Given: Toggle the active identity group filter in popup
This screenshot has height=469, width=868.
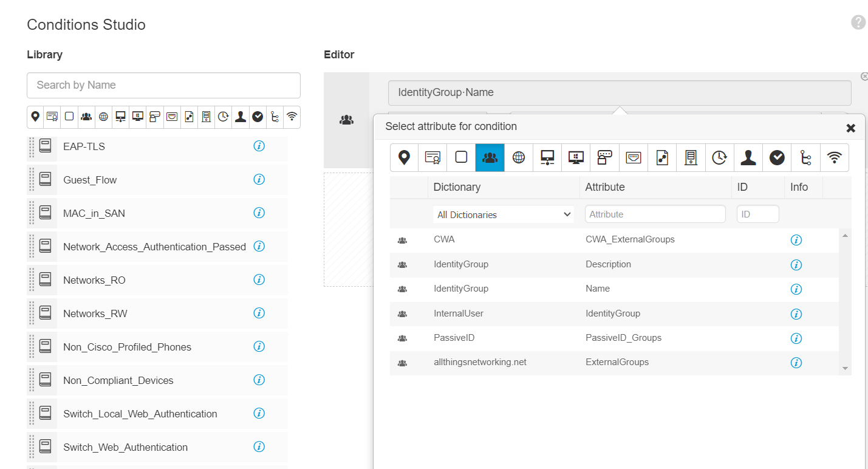Looking at the screenshot, I should pyautogui.click(x=490, y=158).
